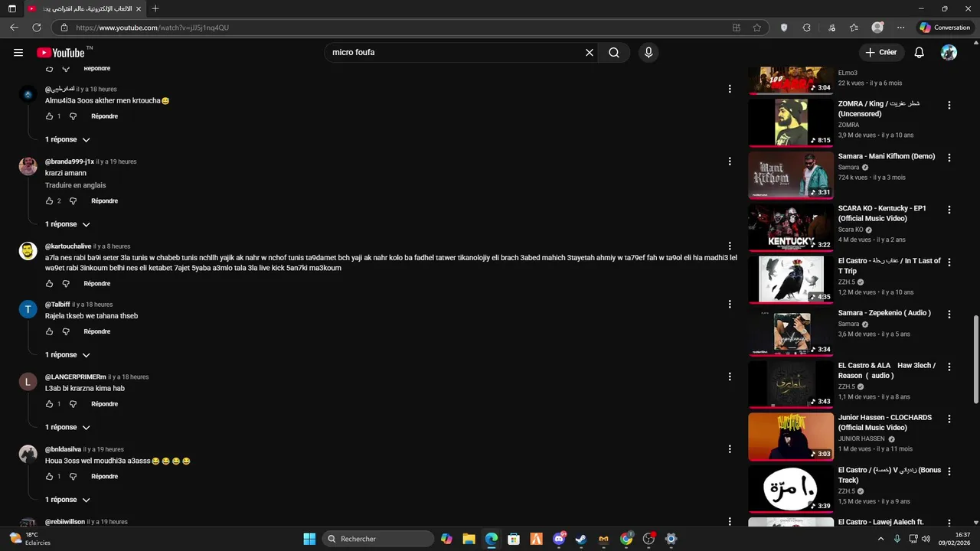Open the YouTube account avatar menu
This screenshot has height=551, width=980.
[949, 53]
